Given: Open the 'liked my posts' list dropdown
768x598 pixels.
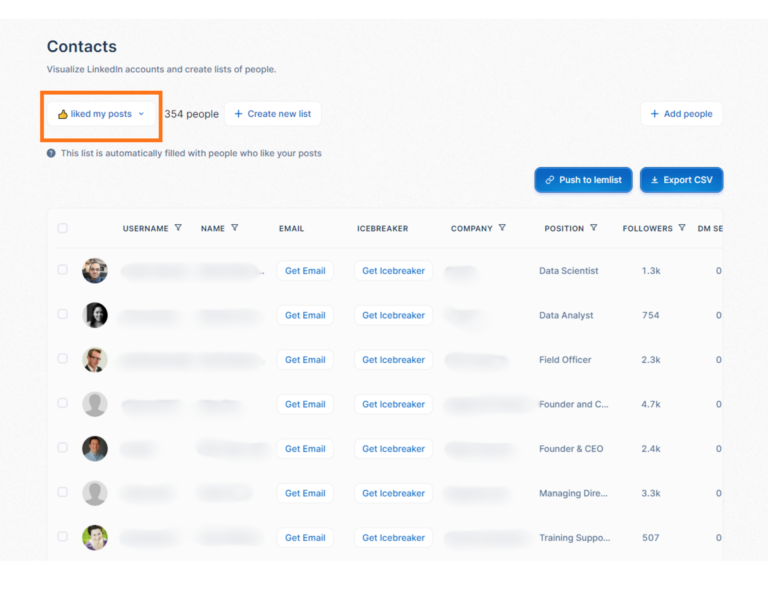Looking at the screenshot, I should pyautogui.click(x=101, y=114).
